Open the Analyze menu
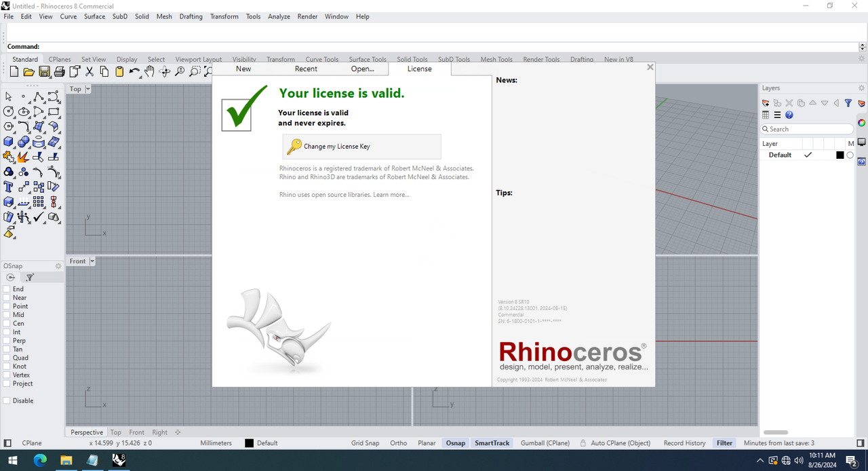 click(279, 16)
